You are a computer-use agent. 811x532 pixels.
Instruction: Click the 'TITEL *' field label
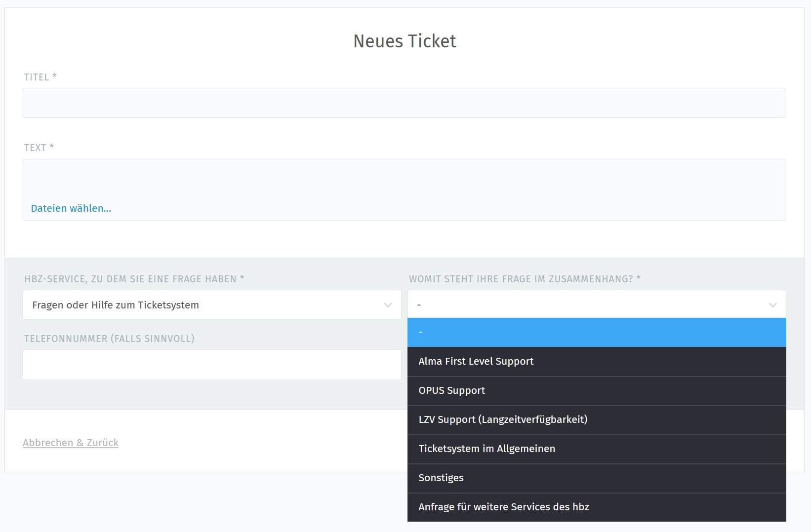point(40,77)
